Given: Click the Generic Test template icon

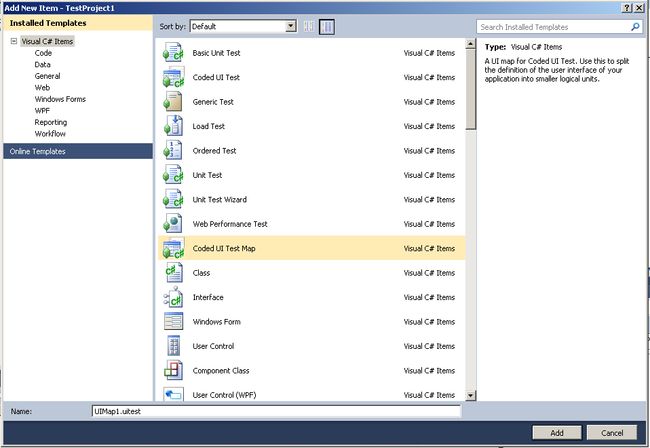Looking at the screenshot, I should coord(173,102).
